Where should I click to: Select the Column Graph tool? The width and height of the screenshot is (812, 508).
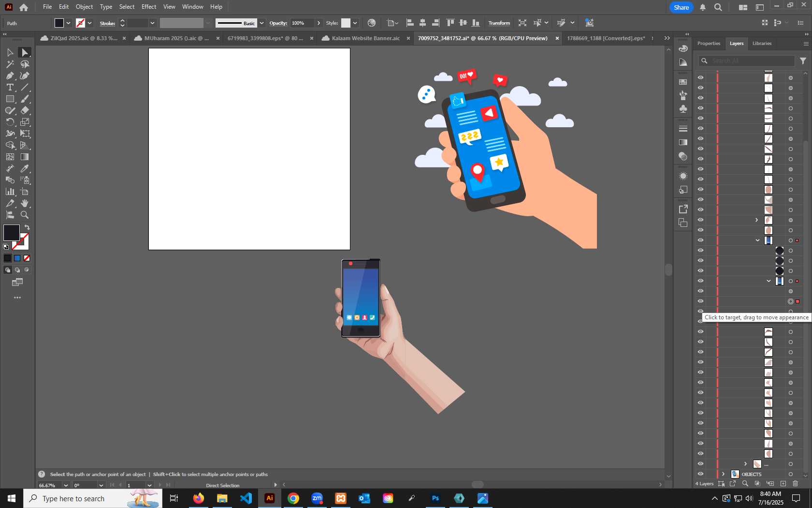tap(10, 192)
